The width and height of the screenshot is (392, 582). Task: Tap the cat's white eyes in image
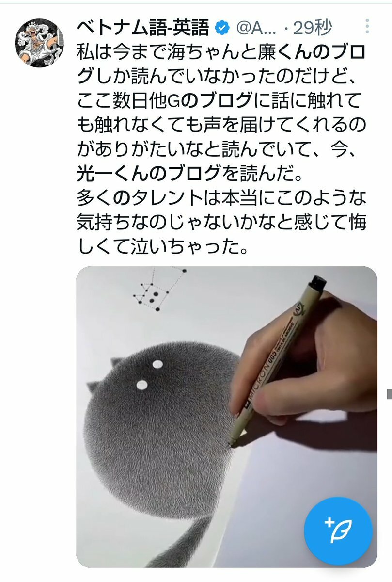click(x=149, y=374)
